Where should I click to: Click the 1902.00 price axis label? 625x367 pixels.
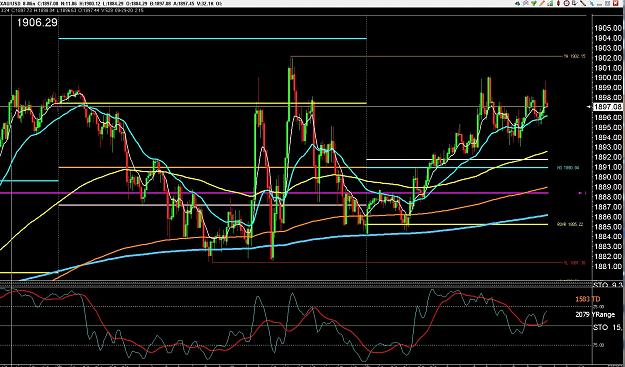point(608,58)
